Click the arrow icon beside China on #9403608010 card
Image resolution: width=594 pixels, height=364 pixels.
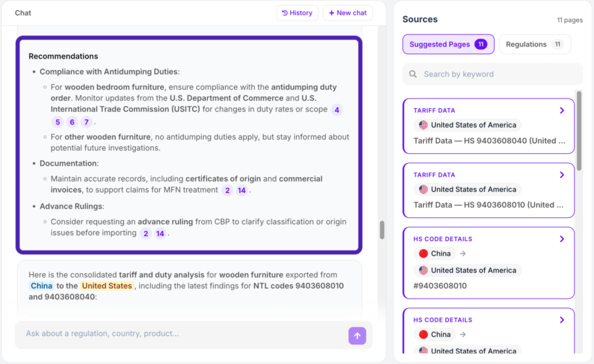point(463,253)
